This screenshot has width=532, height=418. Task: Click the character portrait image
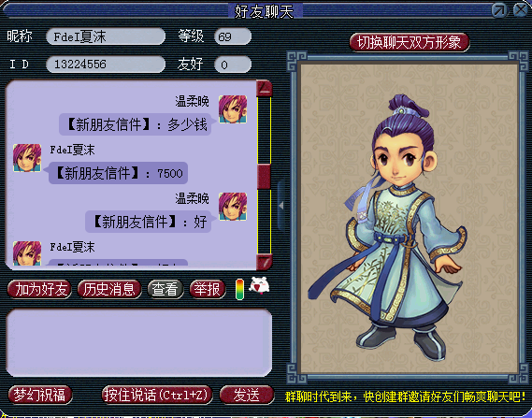pos(409,218)
